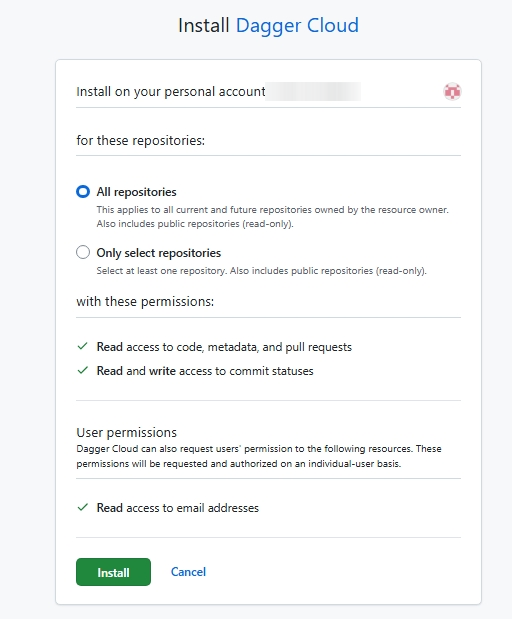Click the blurred account username field

(x=313, y=92)
